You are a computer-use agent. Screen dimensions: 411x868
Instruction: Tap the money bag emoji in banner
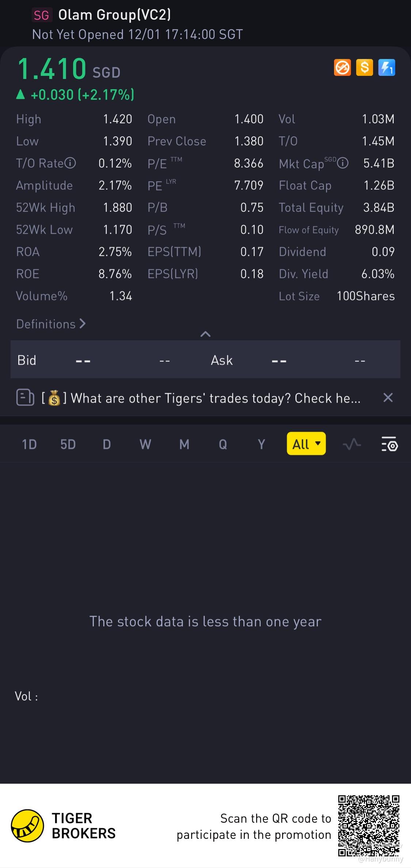pyautogui.click(x=54, y=398)
